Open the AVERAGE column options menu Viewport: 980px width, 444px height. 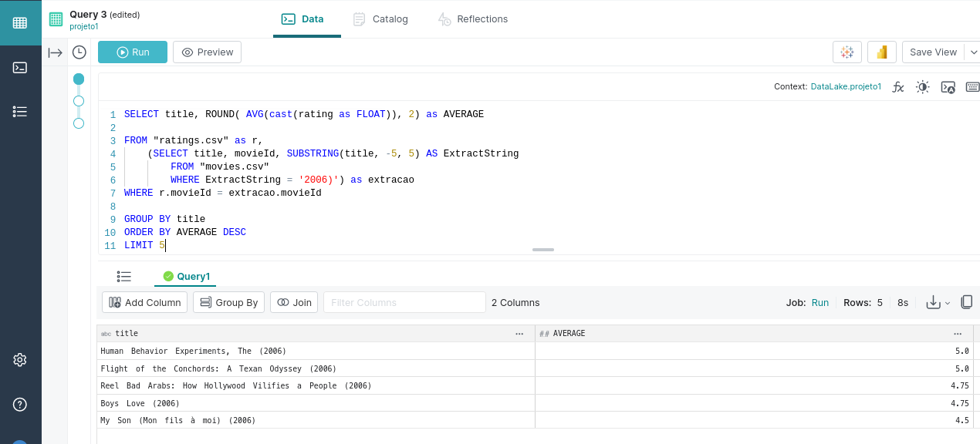958,333
